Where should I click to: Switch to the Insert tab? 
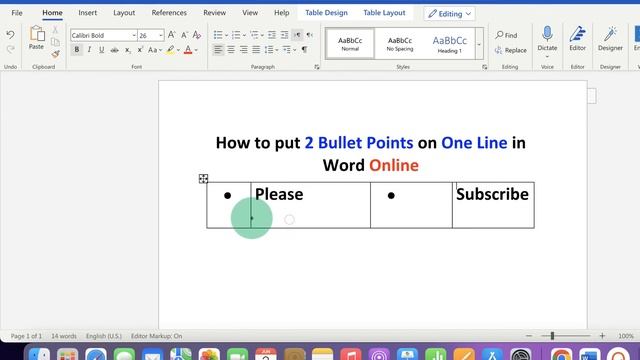[x=87, y=13]
